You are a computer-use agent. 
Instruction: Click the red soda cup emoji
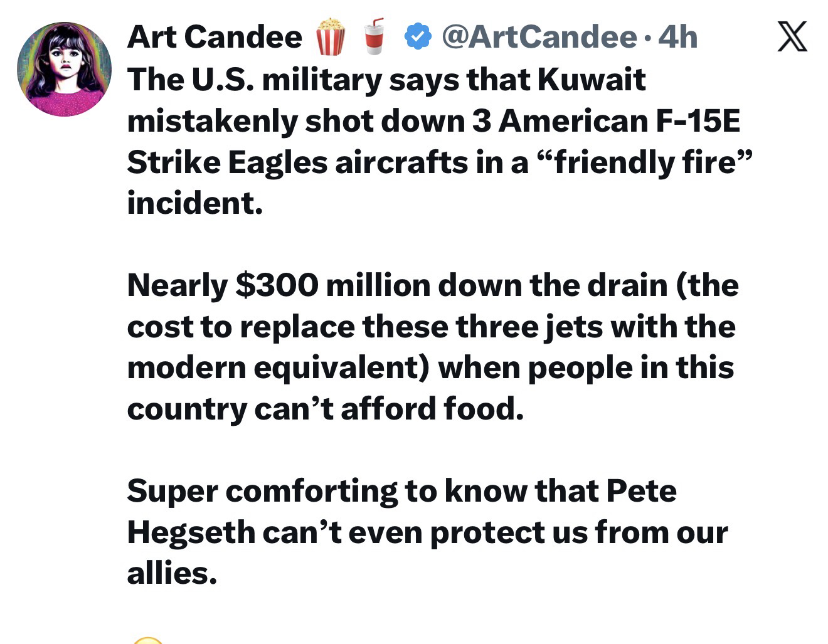pyautogui.click(x=374, y=36)
